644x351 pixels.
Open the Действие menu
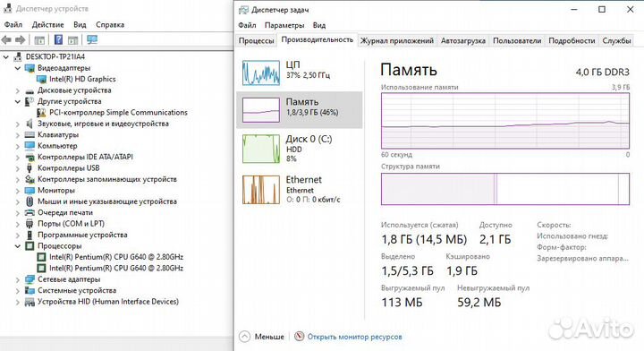[47, 25]
